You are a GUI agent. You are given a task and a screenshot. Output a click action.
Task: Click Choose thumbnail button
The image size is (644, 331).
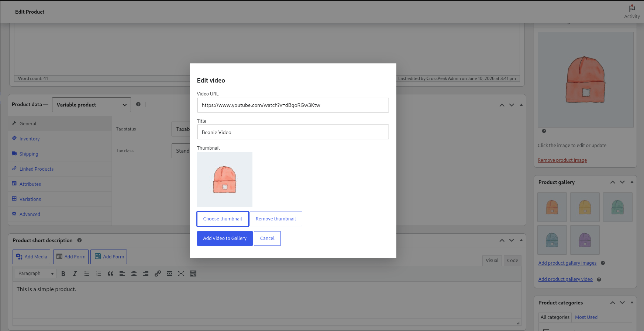pyautogui.click(x=223, y=219)
